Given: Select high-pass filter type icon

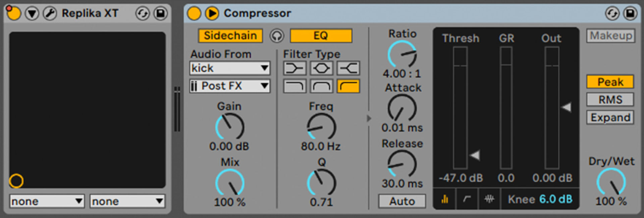Looking at the screenshot, I should [348, 86].
